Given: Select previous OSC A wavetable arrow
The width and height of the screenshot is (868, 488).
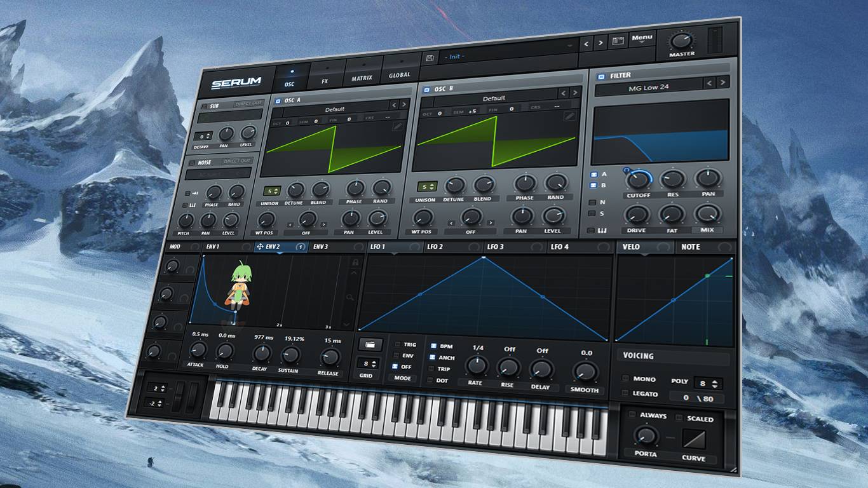Looking at the screenshot, I should 394,105.
